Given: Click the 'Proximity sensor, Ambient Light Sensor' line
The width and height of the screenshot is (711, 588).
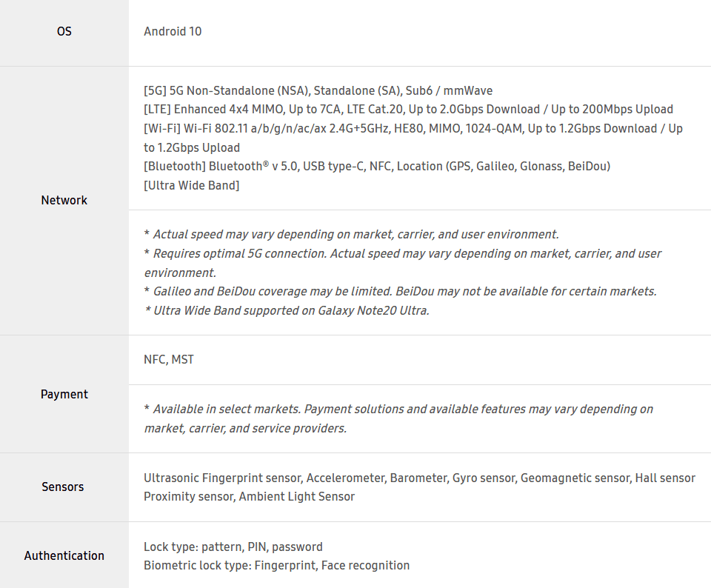Looking at the screenshot, I should [249, 496].
